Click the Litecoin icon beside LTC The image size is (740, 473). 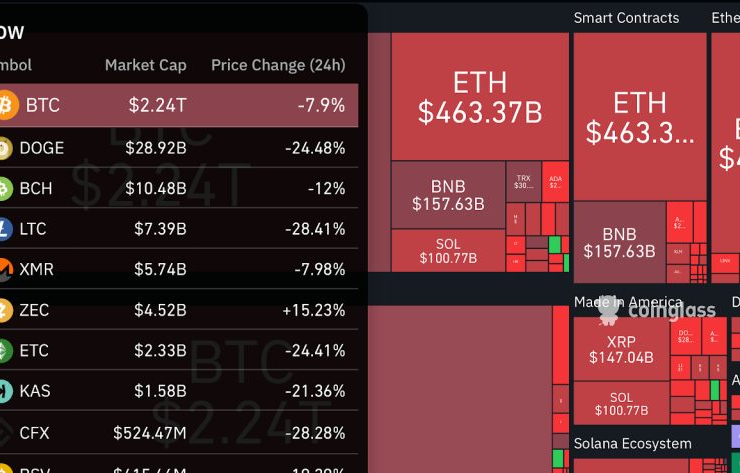[x=4, y=229]
